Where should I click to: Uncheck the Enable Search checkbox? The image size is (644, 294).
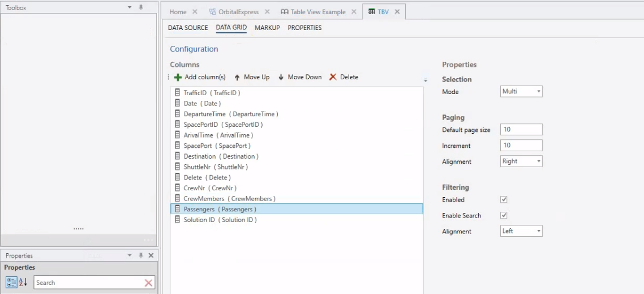coord(504,216)
